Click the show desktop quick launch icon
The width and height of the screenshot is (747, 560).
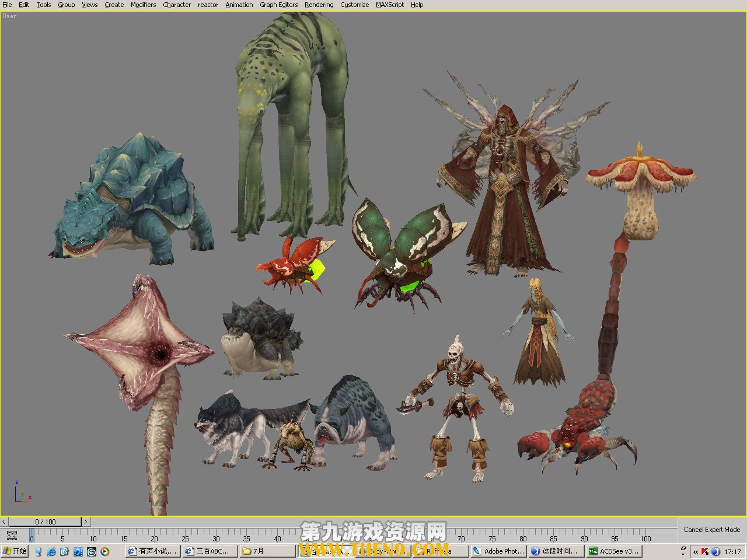pos(39,551)
